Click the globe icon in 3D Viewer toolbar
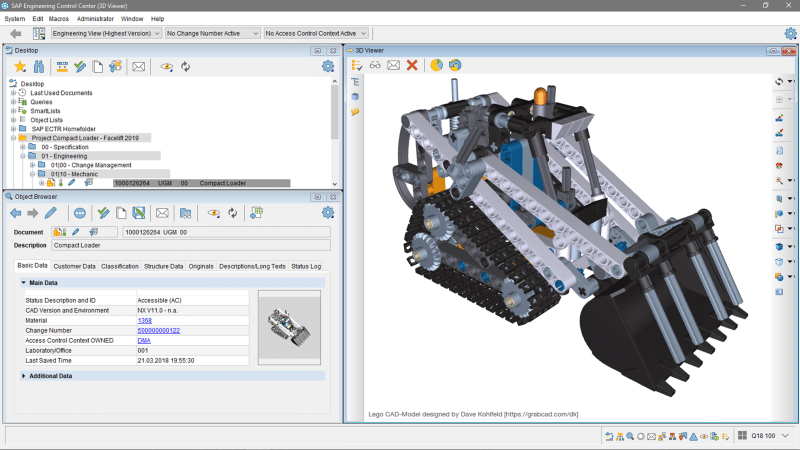Image resolution: width=800 pixels, height=450 pixels. tap(455, 65)
